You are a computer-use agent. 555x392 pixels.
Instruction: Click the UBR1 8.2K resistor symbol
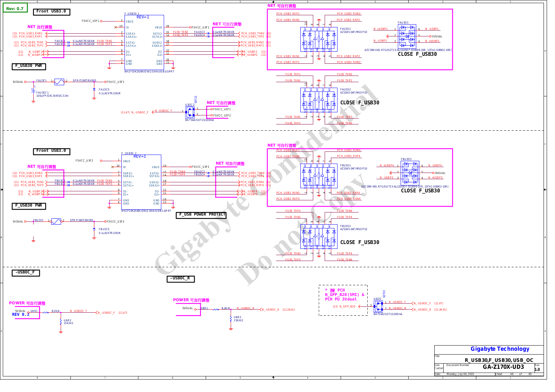pyautogui.click(x=215, y=310)
